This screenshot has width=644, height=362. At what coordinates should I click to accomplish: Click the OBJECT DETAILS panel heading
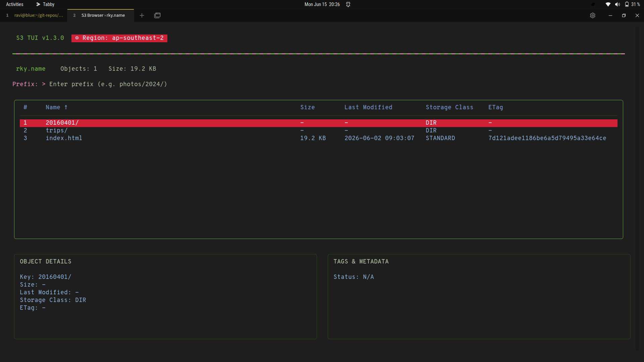pyautogui.click(x=46, y=261)
